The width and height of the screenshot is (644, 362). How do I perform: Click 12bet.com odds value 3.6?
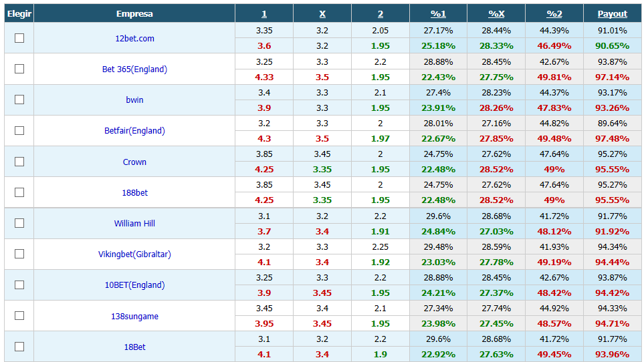coord(264,46)
